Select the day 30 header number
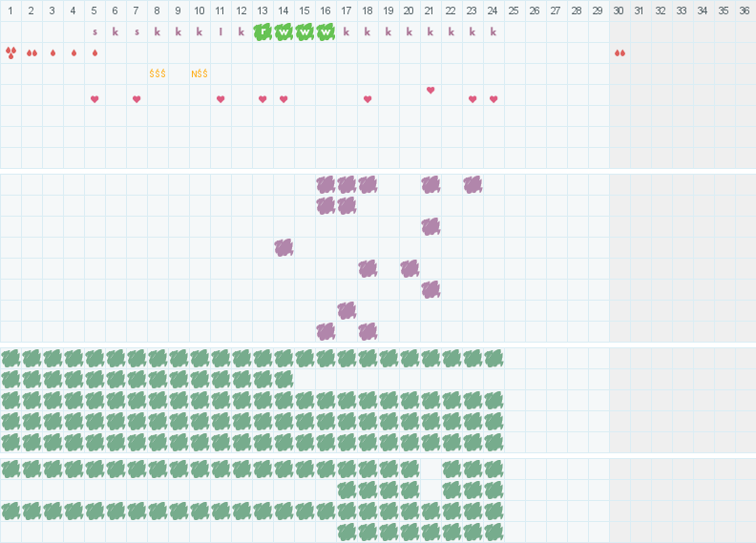Viewport: 756px width, 543px height. [x=619, y=10]
